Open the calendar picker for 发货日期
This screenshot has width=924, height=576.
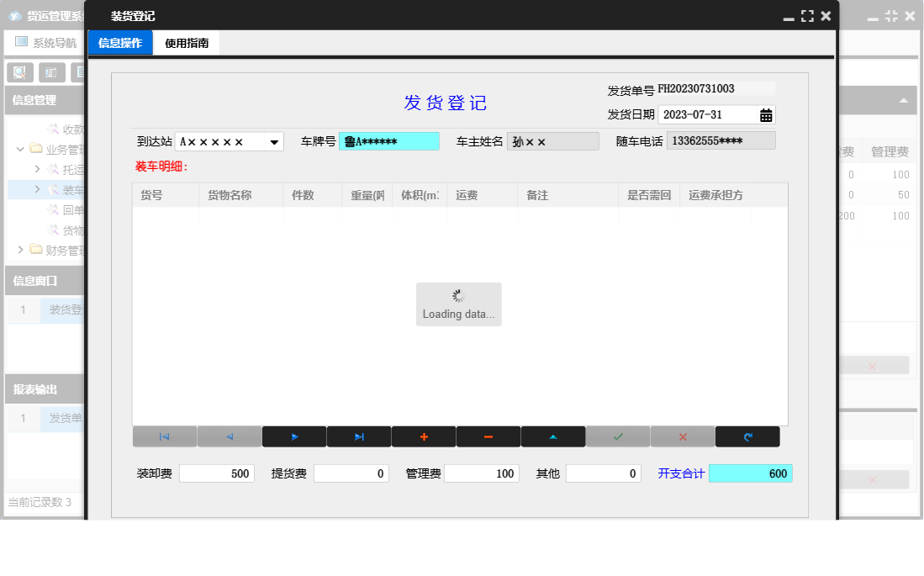point(766,115)
